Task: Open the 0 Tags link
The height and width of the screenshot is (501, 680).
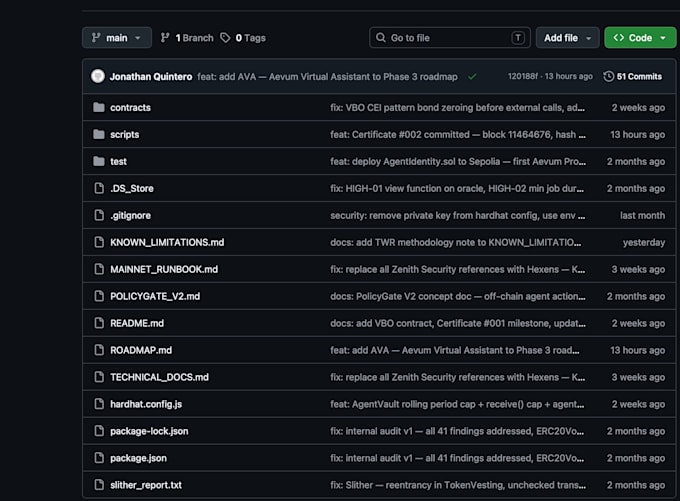Action: pos(243,38)
